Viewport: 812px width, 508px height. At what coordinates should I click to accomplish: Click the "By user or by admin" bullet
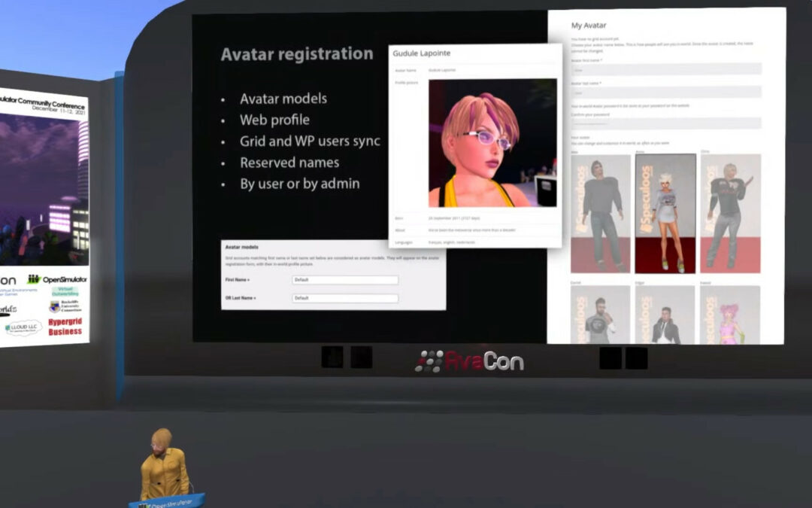click(x=300, y=184)
